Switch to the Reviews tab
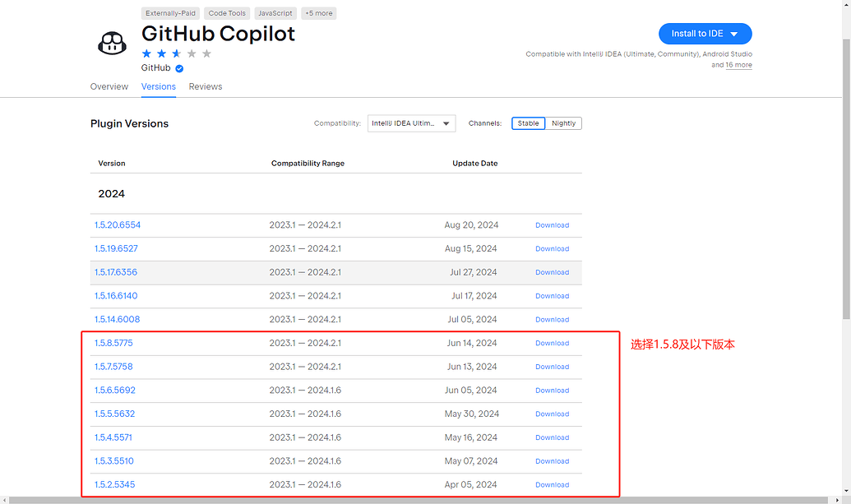The image size is (851, 504). [x=206, y=86]
